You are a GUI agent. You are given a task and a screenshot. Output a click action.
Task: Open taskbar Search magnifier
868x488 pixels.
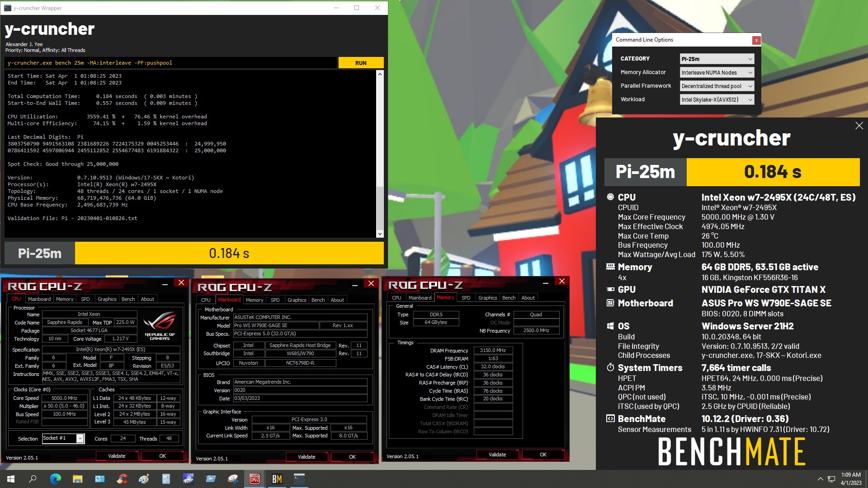point(33,479)
